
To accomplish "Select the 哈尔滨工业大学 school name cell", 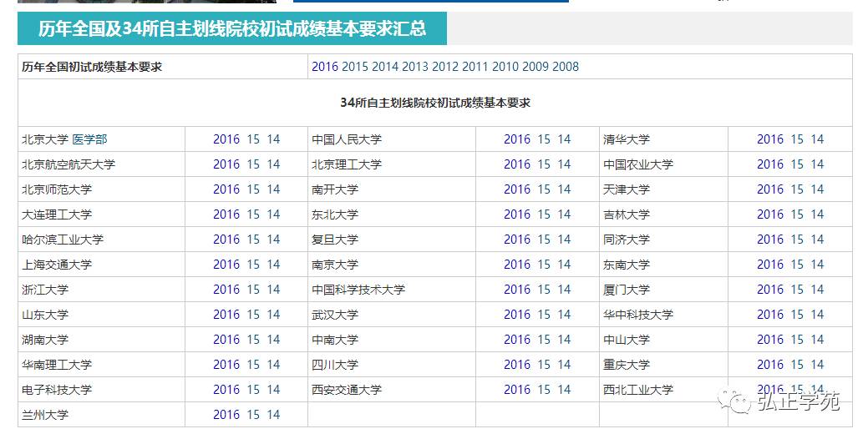I will 101,240.
